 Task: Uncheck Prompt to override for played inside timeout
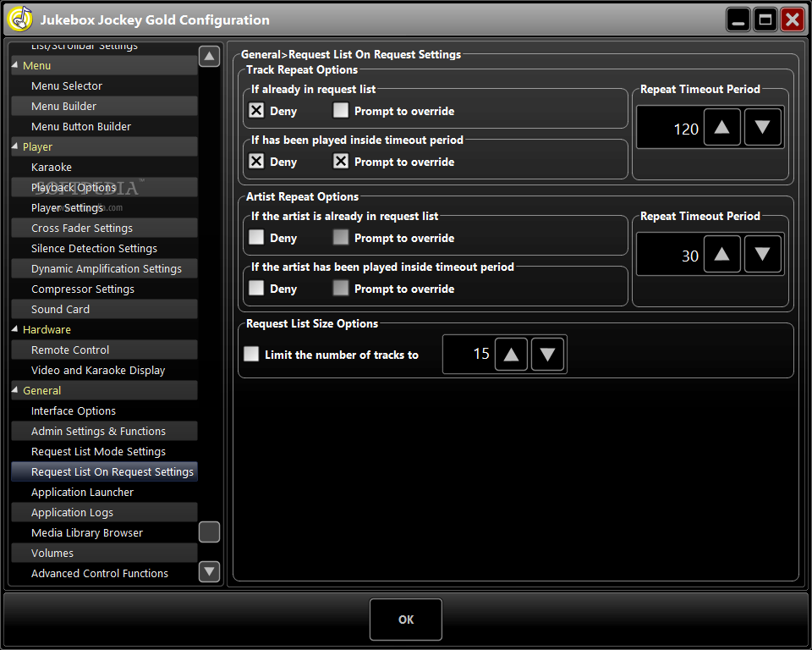[341, 161]
